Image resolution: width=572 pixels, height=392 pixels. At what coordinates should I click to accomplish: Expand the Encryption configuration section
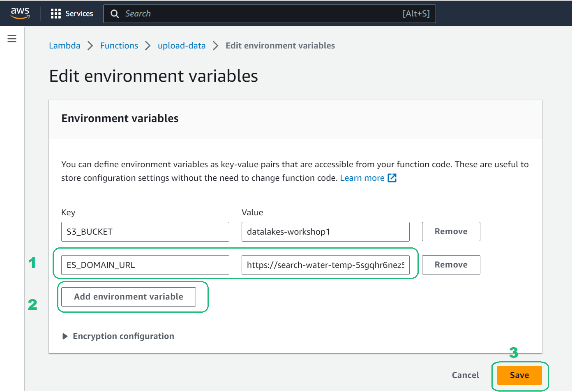[x=118, y=336]
